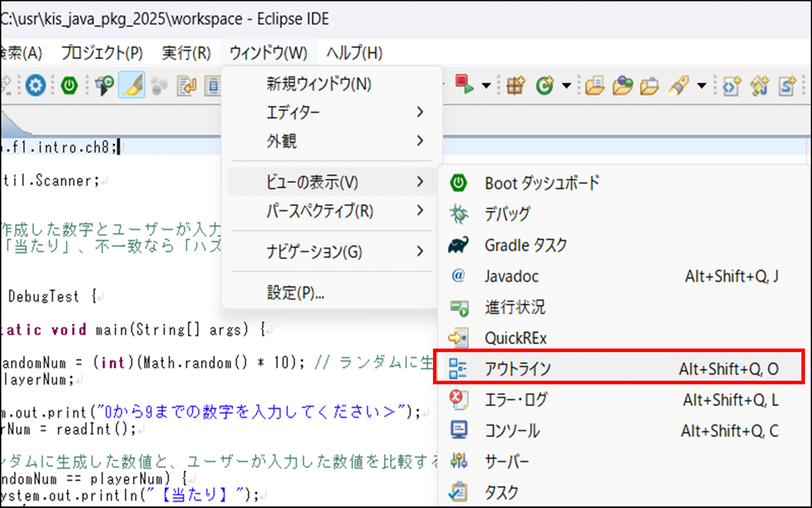Viewport: 812px width, 508px height.
Task: Open the プロジェクト(P) menu
Action: click(x=102, y=53)
